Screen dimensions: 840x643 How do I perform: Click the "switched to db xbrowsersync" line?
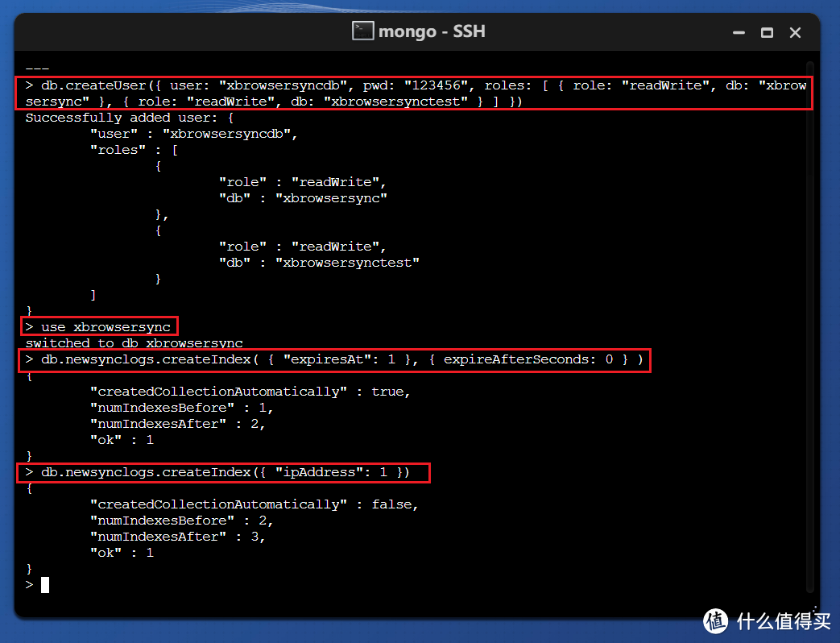pos(134,343)
